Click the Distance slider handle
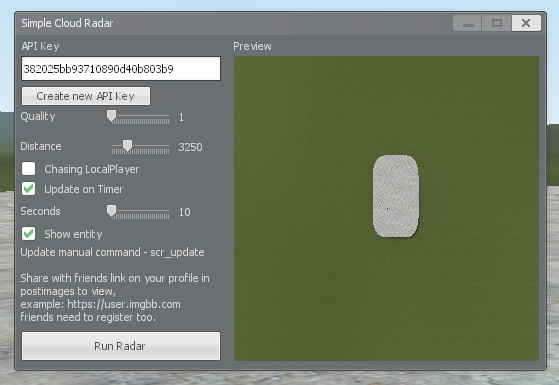 pos(127,146)
